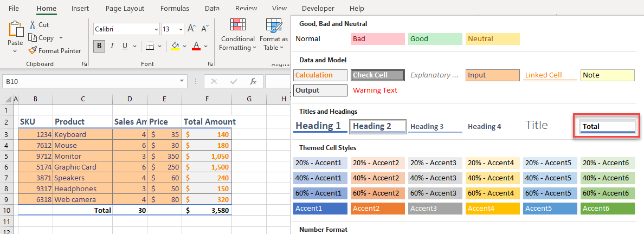Switch to the Insert ribbon tab
The height and width of the screenshot is (234, 644).
tap(80, 8)
